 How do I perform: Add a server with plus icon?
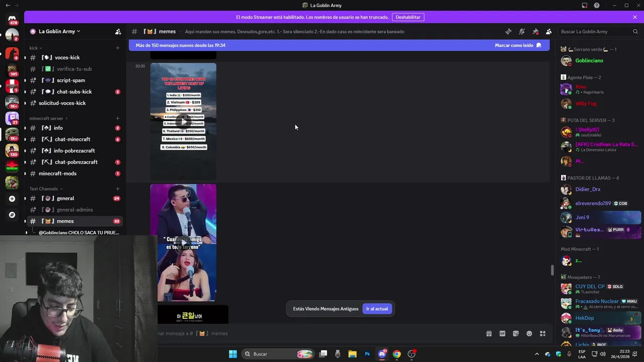pos(12,199)
